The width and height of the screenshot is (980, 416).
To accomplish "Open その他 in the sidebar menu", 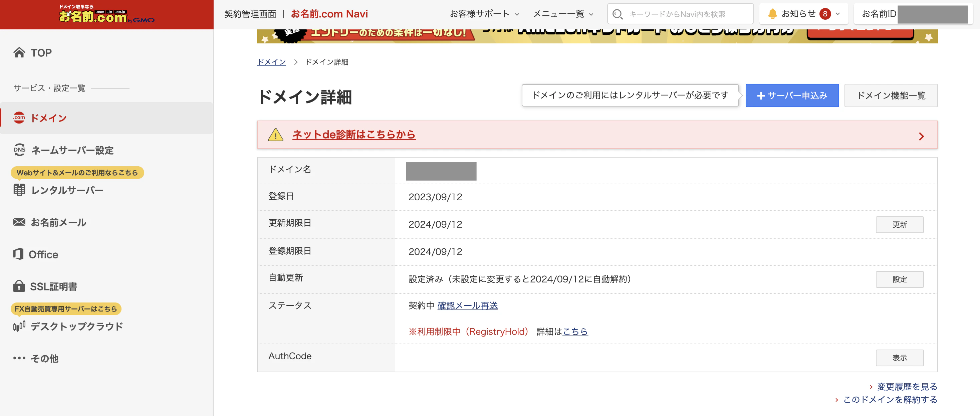I will [44, 358].
